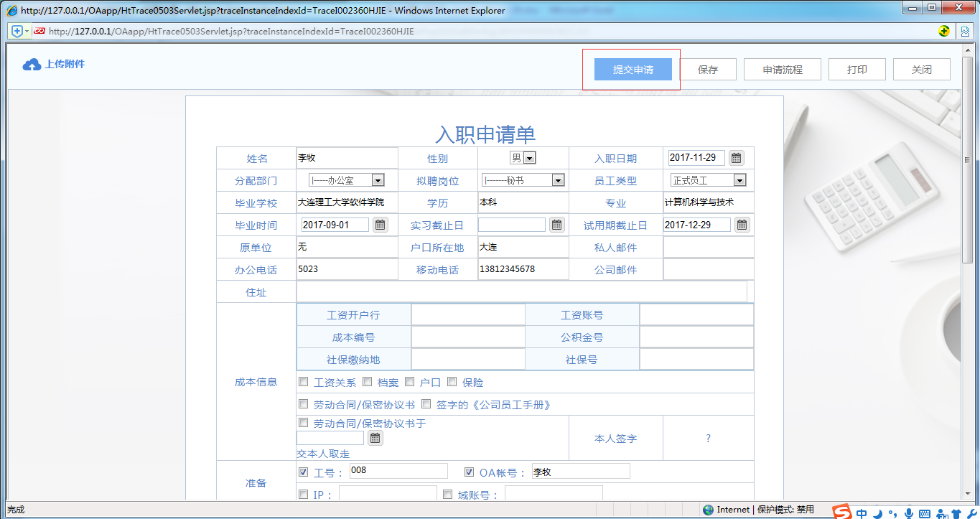Click the 申请流程 button
This screenshot has height=519, width=980.
tap(782, 69)
